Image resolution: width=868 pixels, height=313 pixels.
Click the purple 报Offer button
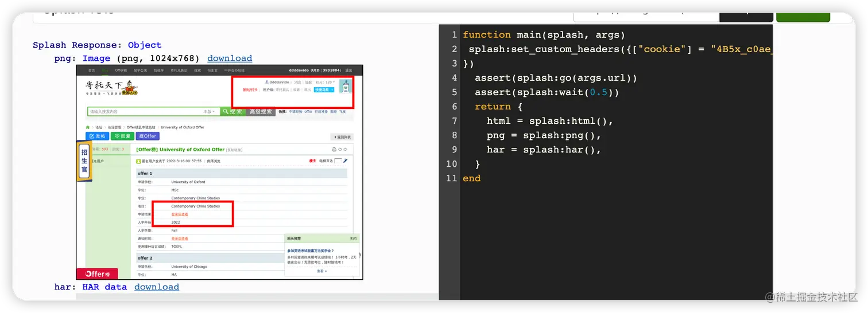148,136
